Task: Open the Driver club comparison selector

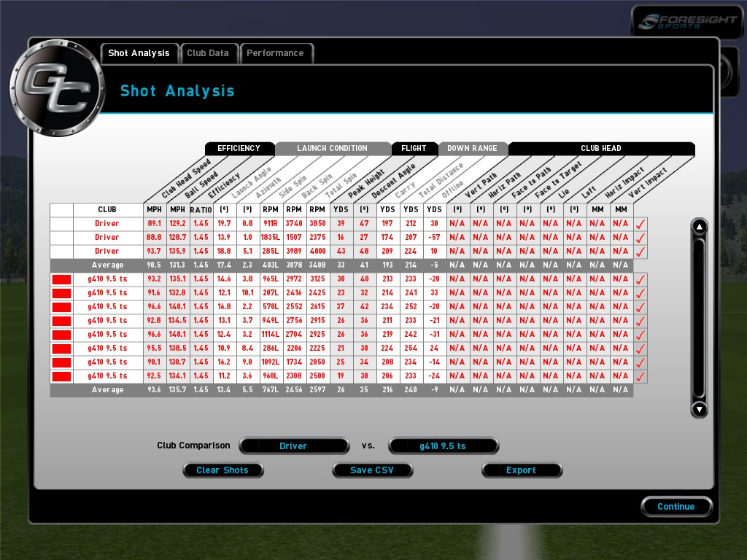Action: point(294,446)
